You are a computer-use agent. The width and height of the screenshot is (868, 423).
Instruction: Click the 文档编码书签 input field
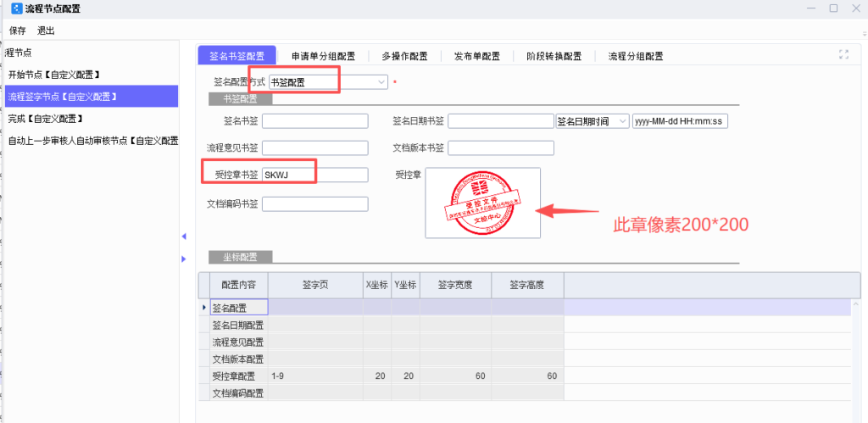coord(315,203)
